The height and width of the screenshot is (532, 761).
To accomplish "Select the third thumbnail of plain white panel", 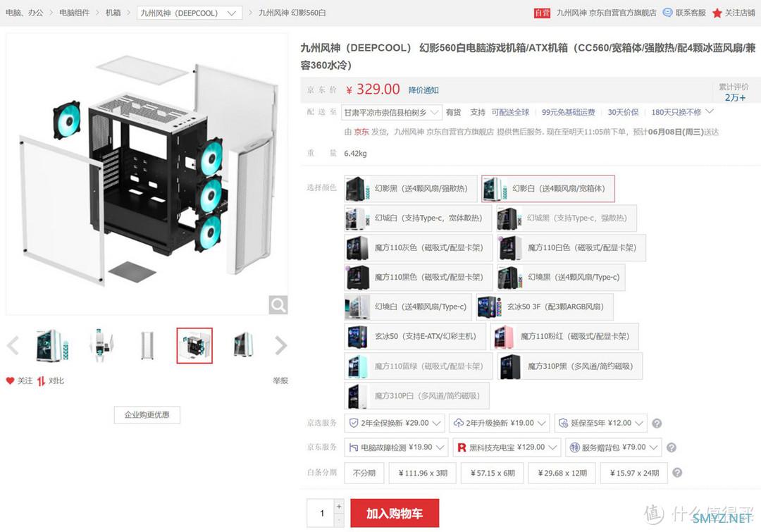I will click(147, 345).
